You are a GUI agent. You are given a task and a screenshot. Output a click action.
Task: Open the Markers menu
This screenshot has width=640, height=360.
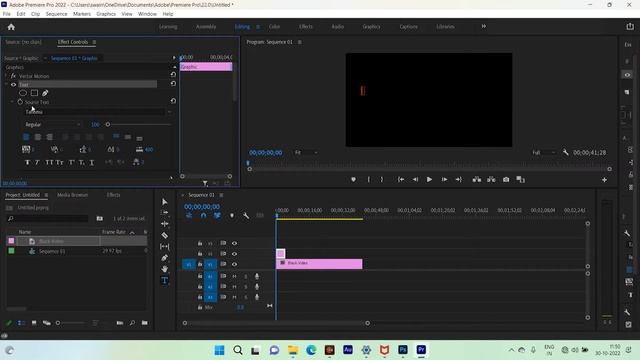[x=82, y=14]
